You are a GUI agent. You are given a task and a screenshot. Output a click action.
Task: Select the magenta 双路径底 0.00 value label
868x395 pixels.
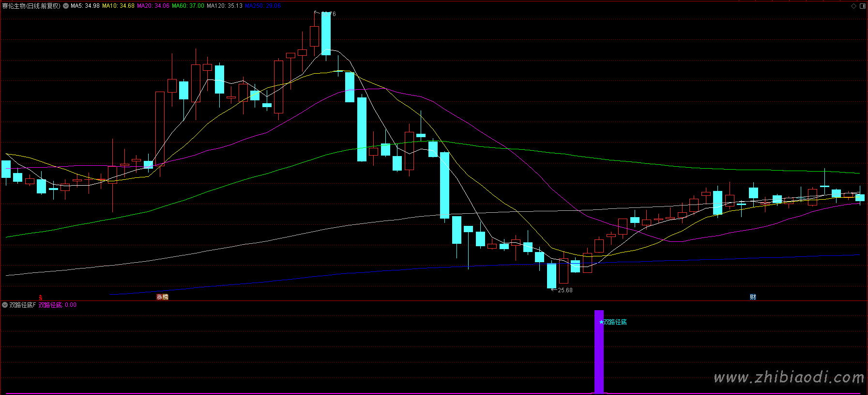coord(58,305)
